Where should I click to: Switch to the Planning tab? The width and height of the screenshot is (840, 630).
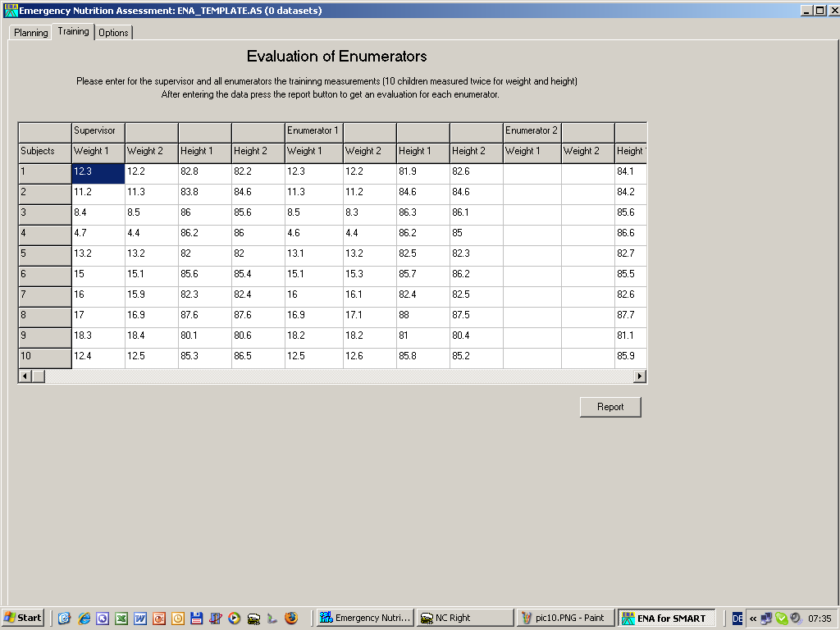click(30, 33)
